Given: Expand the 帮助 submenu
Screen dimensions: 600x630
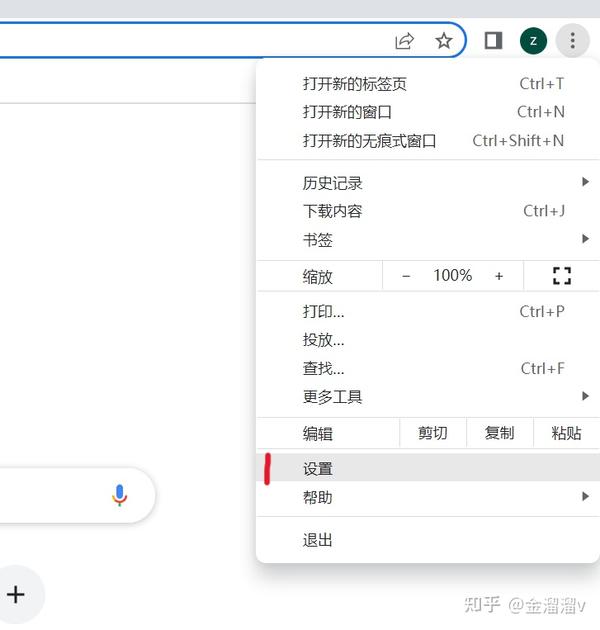Looking at the screenshot, I should [428, 497].
